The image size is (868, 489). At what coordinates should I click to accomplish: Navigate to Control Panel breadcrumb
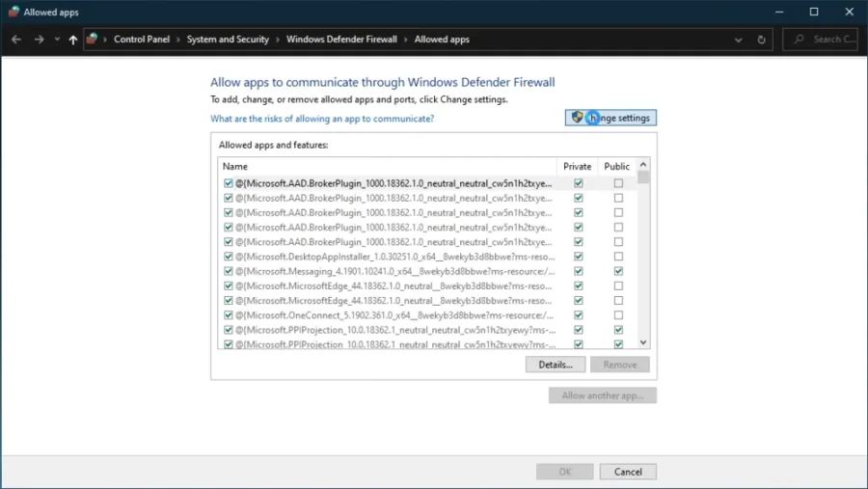142,40
